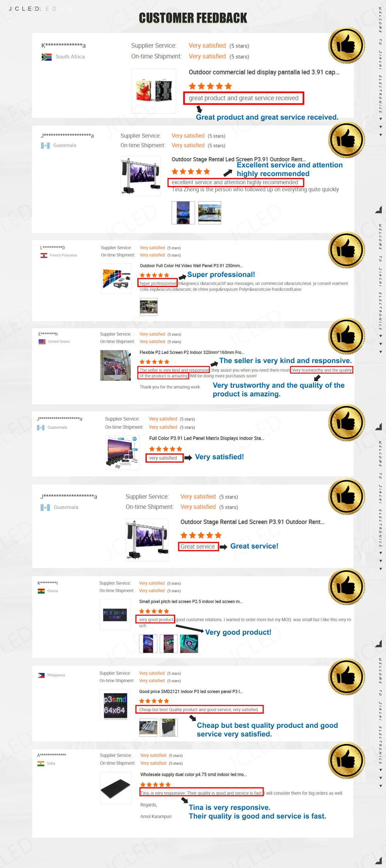The width and height of the screenshot is (386, 868).
Task: Click the United States flag icon
Action: click(x=42, y=341)
